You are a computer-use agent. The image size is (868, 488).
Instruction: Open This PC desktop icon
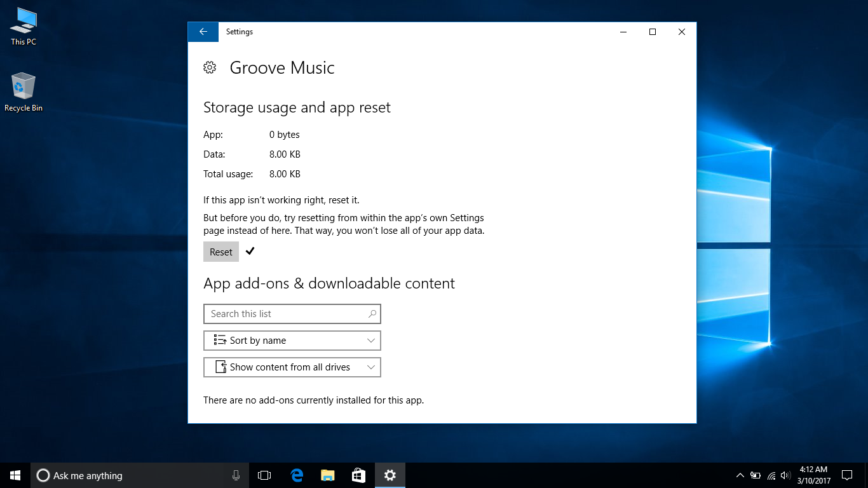(24, 27)
